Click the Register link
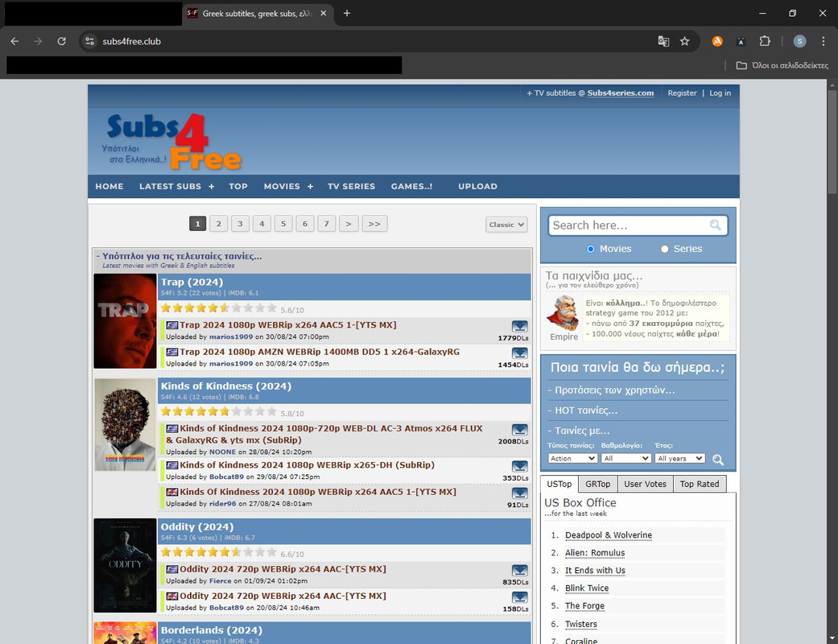 coord(682,93)
